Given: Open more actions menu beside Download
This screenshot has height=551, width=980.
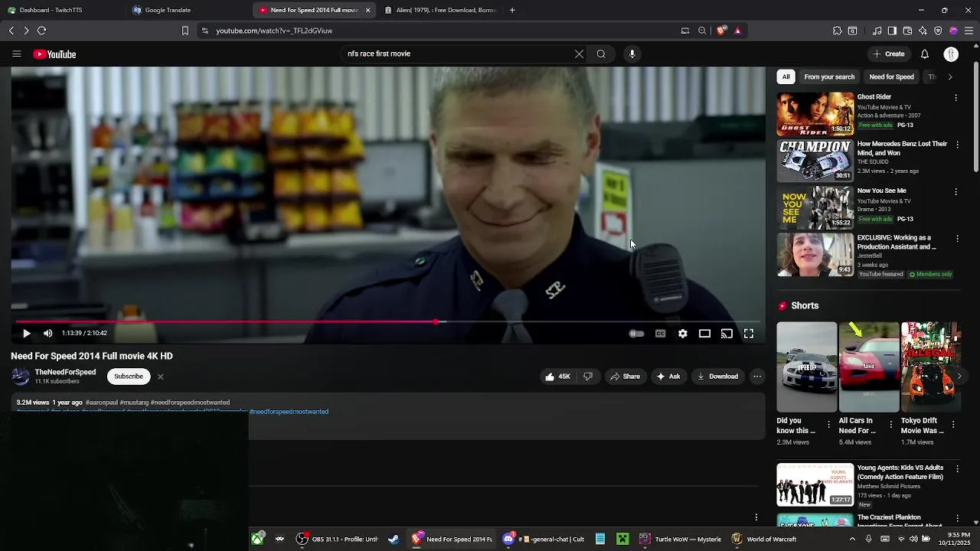Looking at the screenshot, I should point(756,377).
